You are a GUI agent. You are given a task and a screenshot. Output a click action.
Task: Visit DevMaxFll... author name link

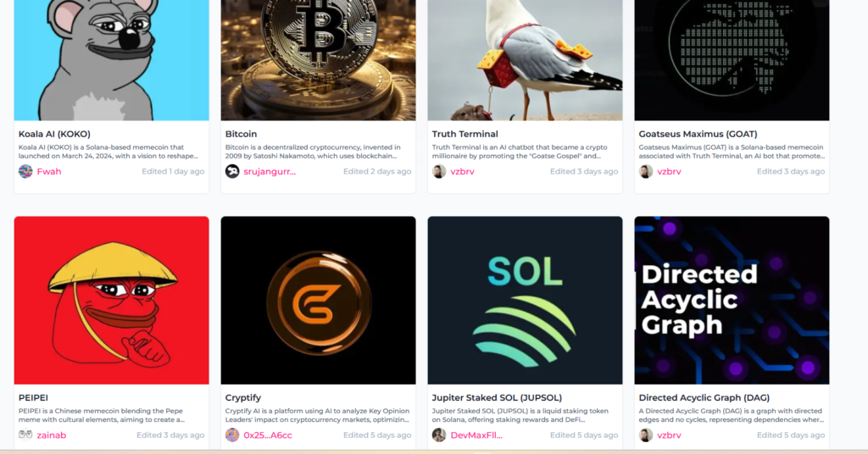(x=476, y=435)
